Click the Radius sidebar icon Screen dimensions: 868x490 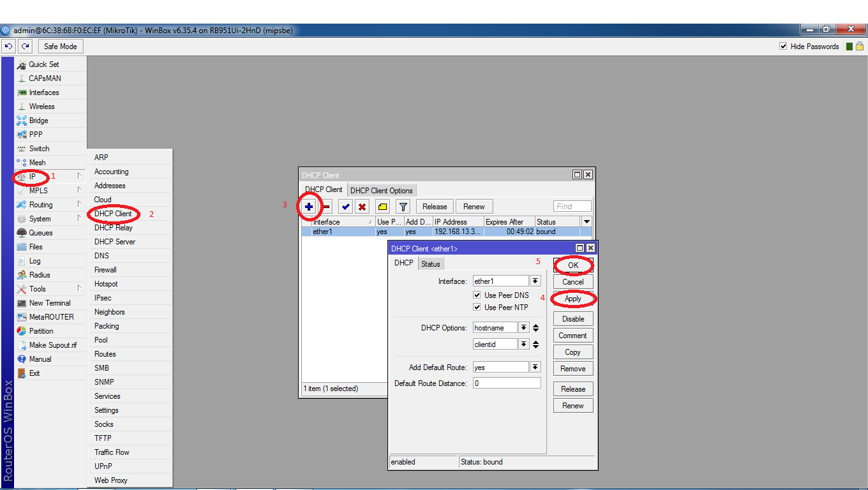point(22,275)
